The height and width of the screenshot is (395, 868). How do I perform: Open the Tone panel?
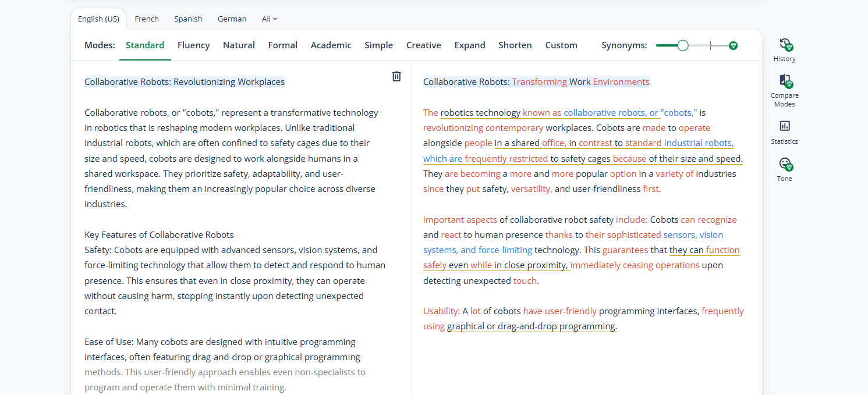784,169
